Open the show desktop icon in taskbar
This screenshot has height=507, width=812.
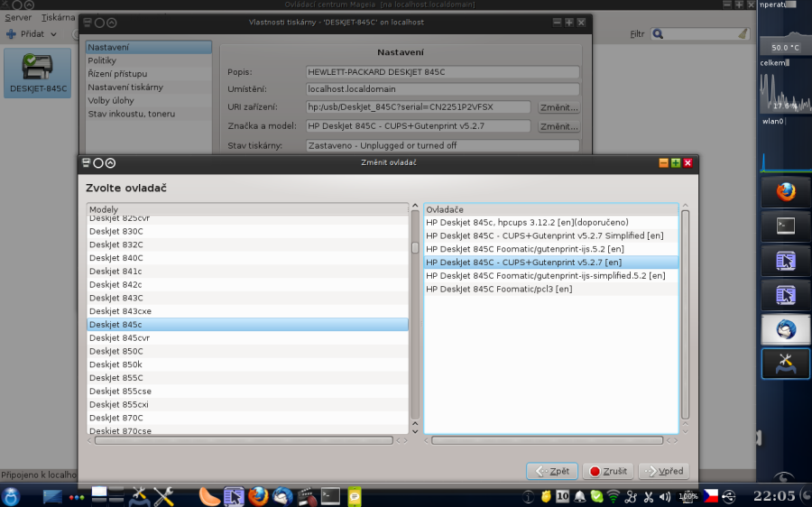pos(52,497)
